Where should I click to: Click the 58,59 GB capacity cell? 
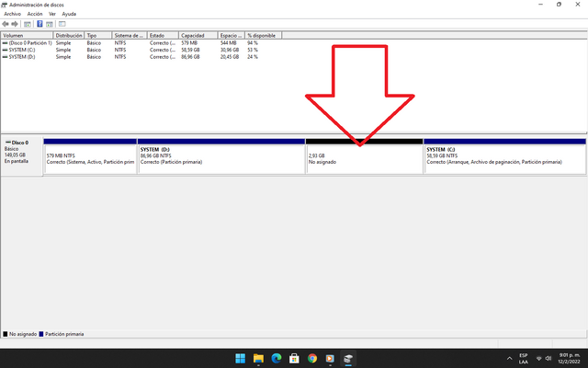coord(190,50)
